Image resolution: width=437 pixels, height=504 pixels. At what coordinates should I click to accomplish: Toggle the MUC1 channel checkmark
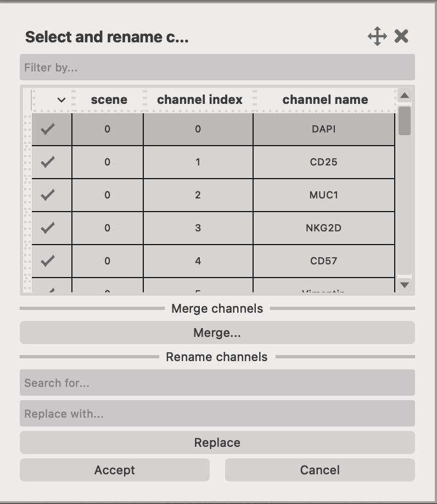[x=48, y=195]
